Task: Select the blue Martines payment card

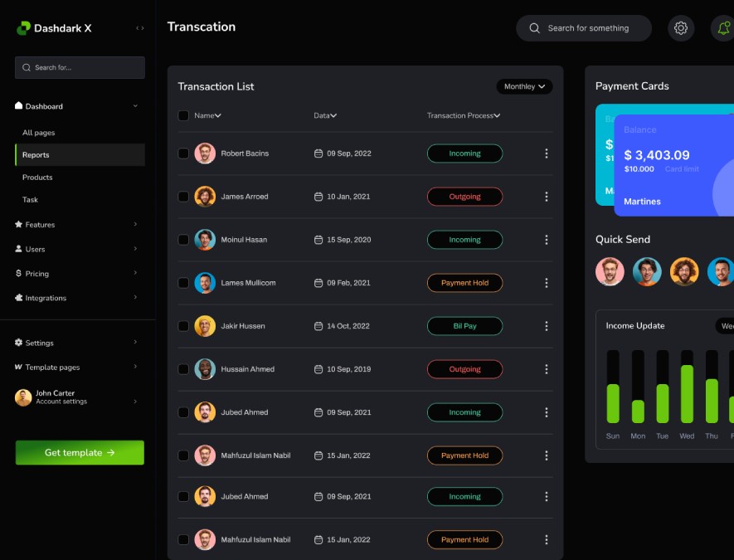Action: point(674,165)
